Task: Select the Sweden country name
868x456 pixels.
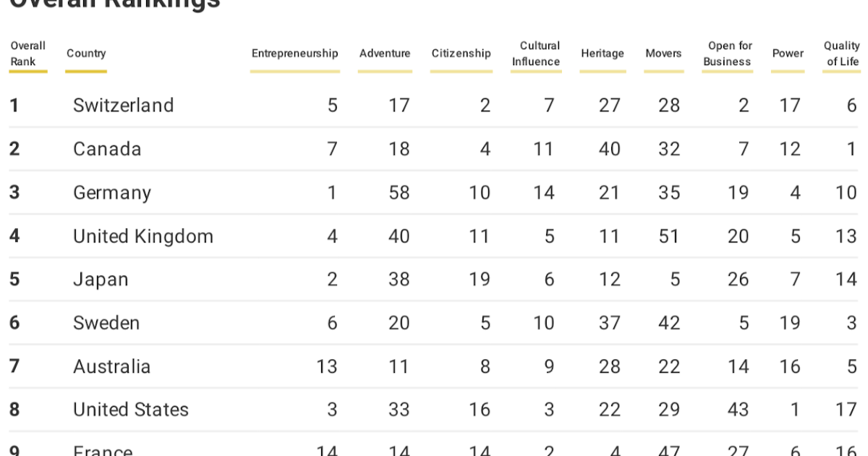Action: [106, 323]
